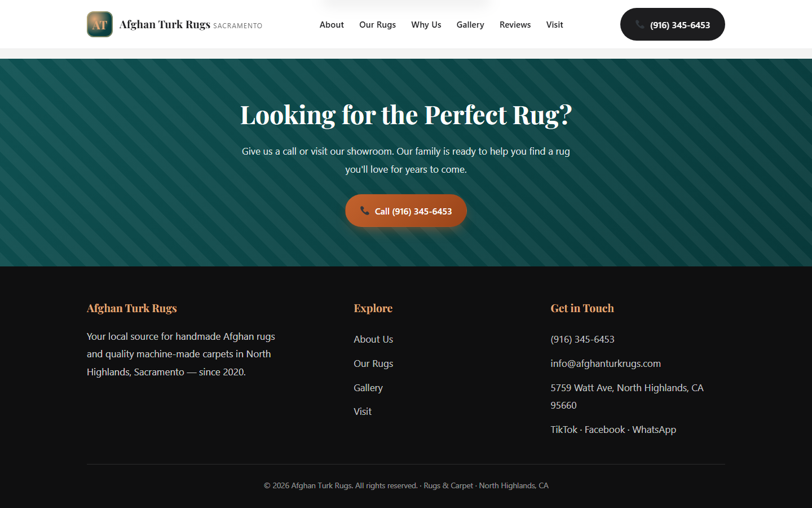Click the 'Explore' footer heading

373,308
